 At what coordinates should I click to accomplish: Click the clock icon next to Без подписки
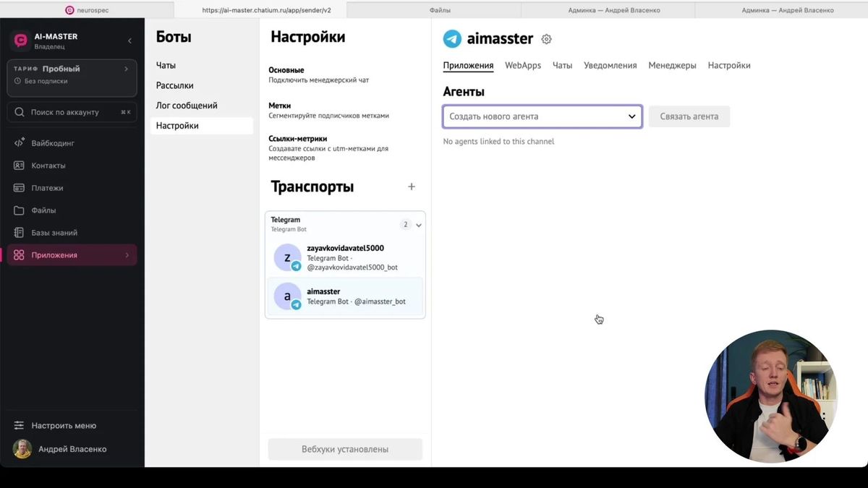click(17, 81)
